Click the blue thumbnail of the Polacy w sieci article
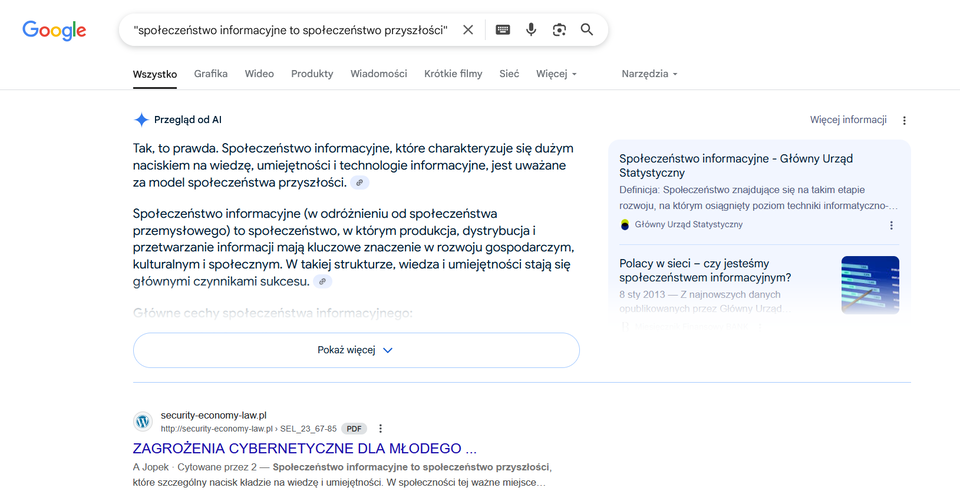Screen dimensions: 960x491 pyautogui.click(x=870, y=285)
